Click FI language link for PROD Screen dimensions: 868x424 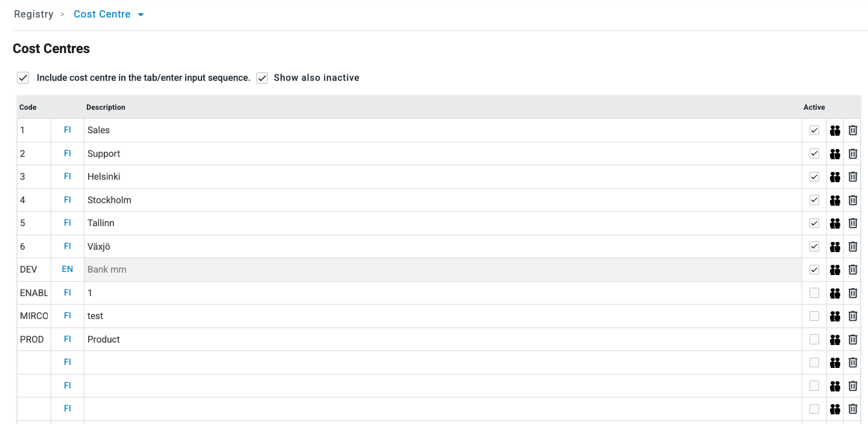68,340
